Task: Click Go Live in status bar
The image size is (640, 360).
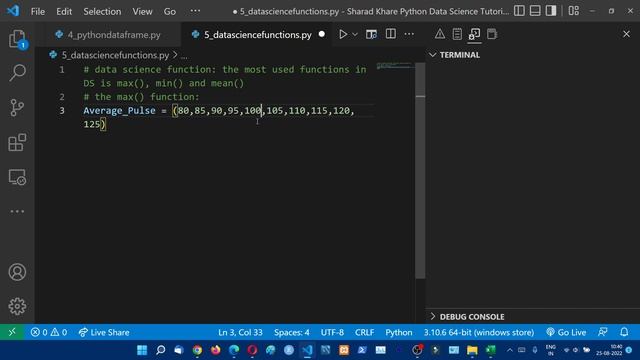Action: (566, 332)
